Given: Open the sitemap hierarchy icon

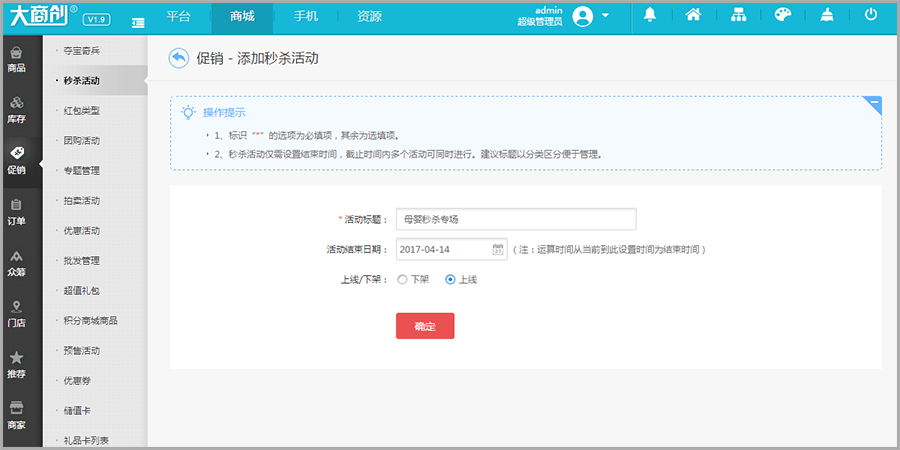Looking at the screenshot, I should point(738,15).
